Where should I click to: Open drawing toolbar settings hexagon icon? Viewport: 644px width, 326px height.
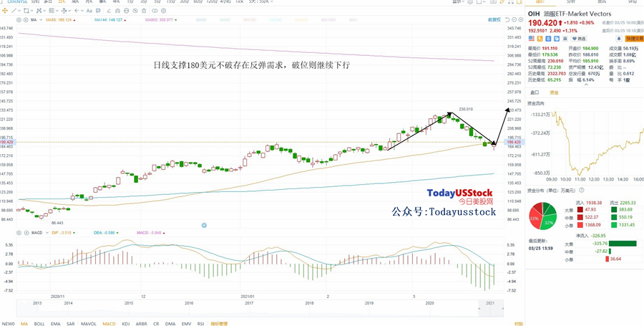tap(163, 11)
